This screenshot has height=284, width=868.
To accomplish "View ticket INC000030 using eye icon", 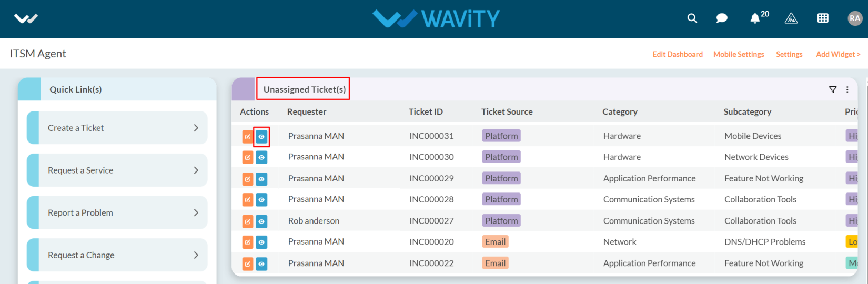I will [x=261, y=157].
